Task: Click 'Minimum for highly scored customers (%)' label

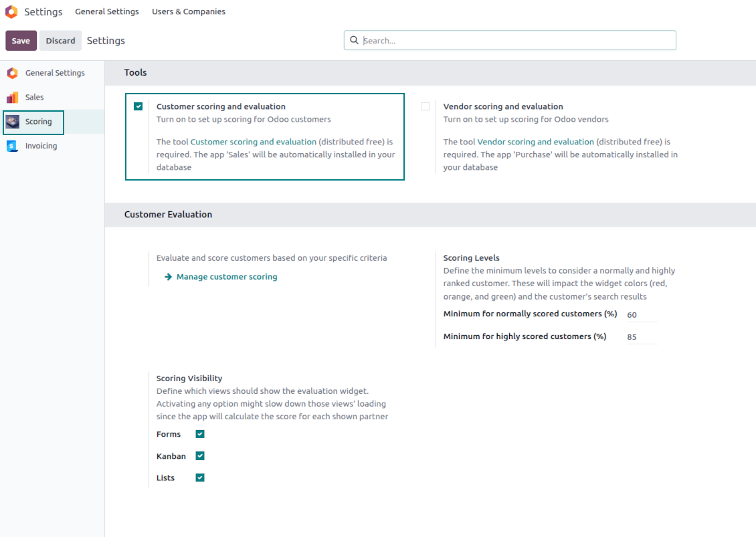Action: (x=525, y=336)
